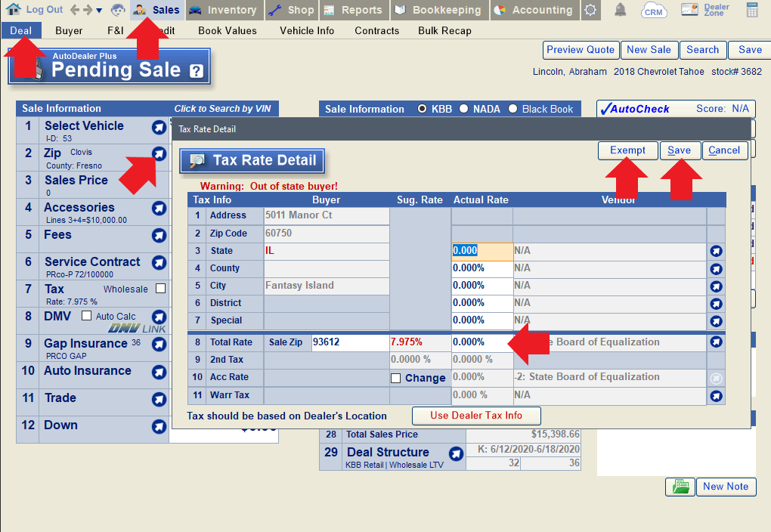Switch to the Buyer sub-tab
Viewport: 771px width, 532px height.
(x=69, y=30)
